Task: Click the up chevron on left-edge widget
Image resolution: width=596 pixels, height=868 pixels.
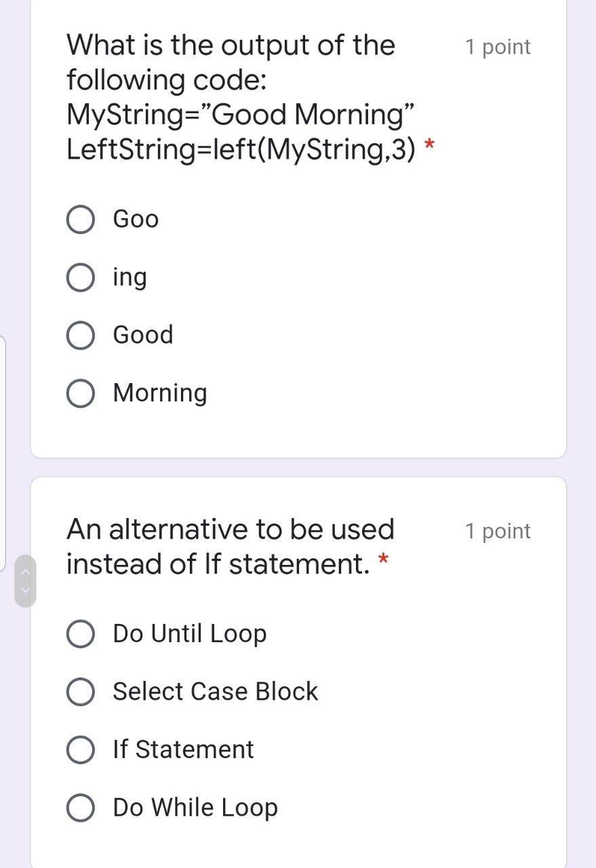Action: (x=25, y=572)
